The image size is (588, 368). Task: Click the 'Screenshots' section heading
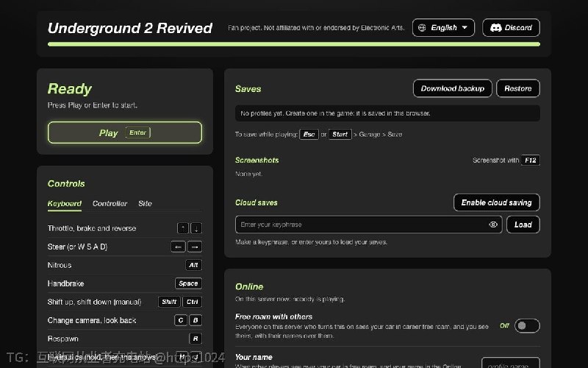(257, 160)
